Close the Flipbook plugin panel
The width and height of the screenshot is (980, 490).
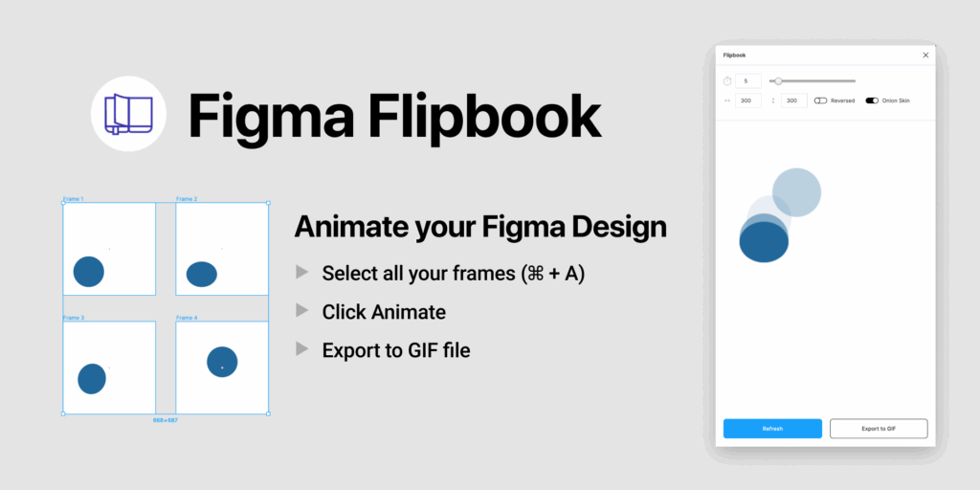click(925, 56)
